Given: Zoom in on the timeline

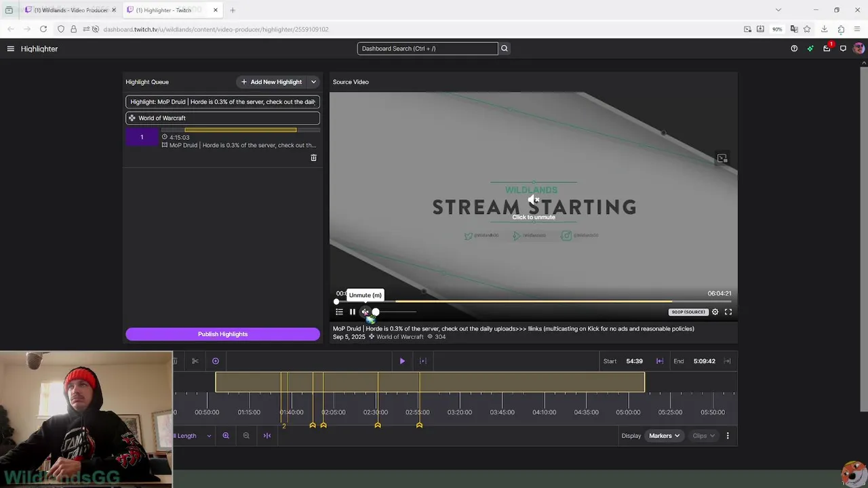Looking at the screenshot, I should click(226, 436).
